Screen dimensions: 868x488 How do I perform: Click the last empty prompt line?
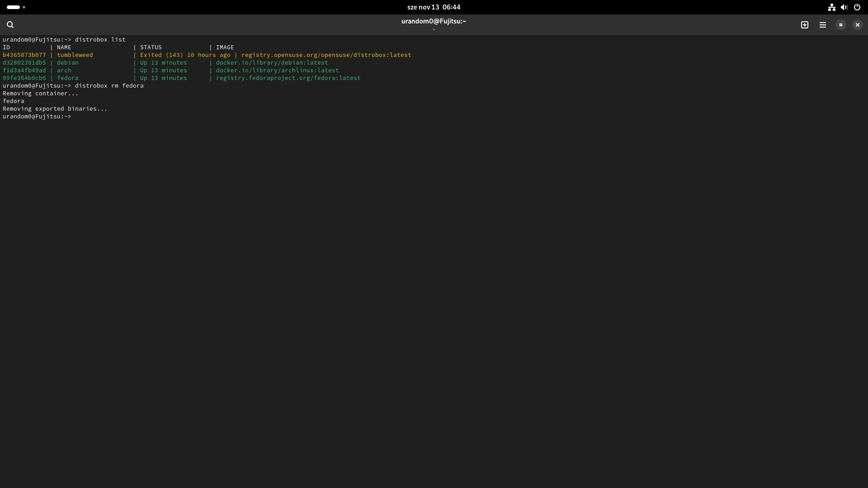37,117
